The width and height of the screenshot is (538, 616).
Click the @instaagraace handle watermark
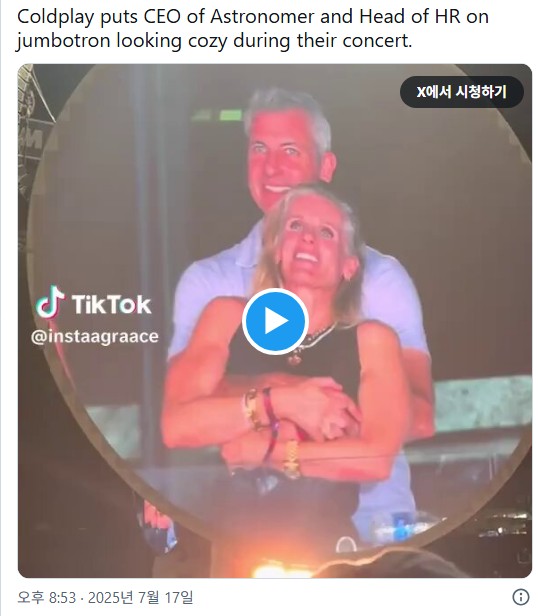coord(95,337)
